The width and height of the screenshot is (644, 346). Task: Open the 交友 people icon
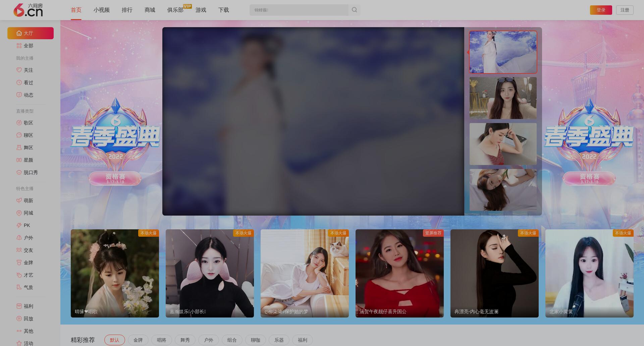pyautogui.click(x=19, y=250)
